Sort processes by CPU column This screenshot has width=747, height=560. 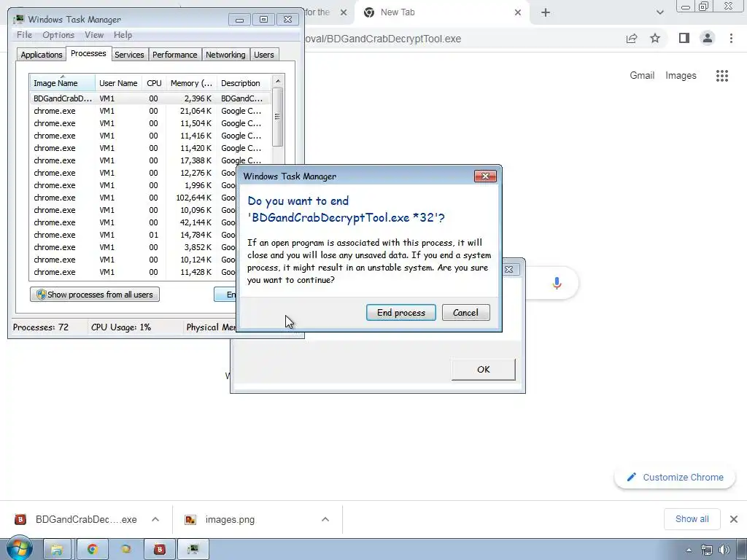154,83
